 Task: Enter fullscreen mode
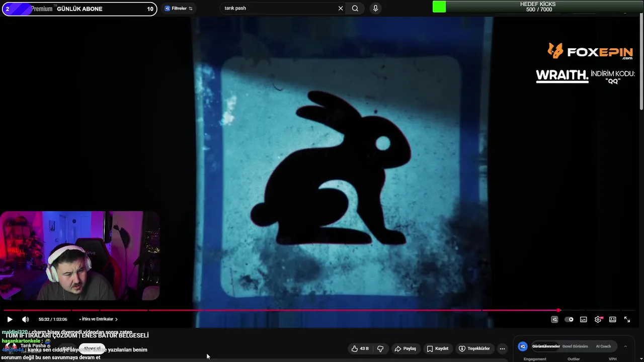tap(627, 319)
